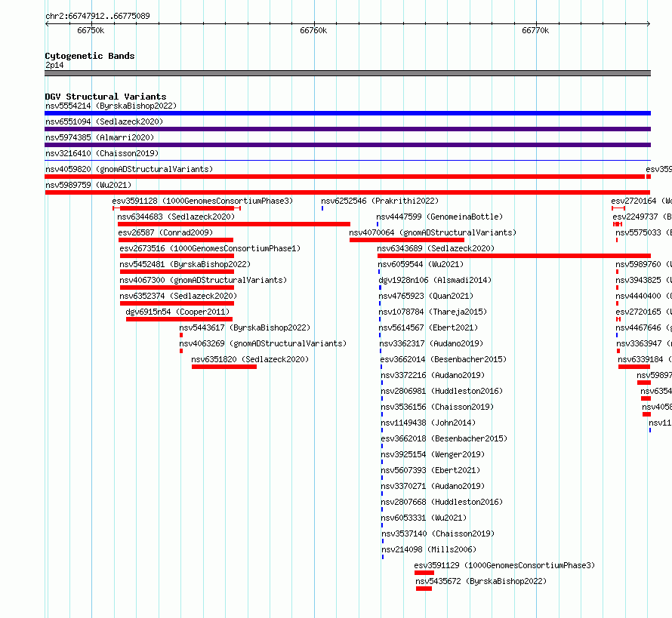Image resolution: width=672 pixels, height=618 pixels.
Task: Click the red bar under nsv6351820
Action: point(224,367)
